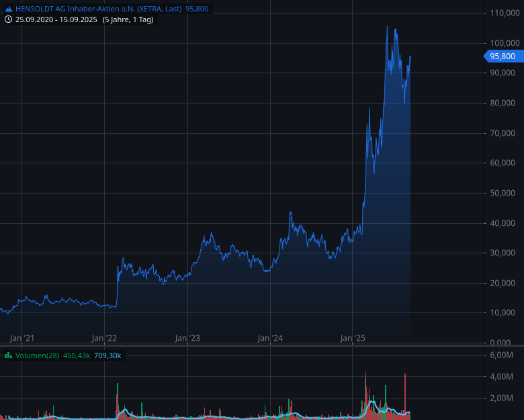Click the volume average value 709,30k

pyautogui.click(x=107, y=355)
